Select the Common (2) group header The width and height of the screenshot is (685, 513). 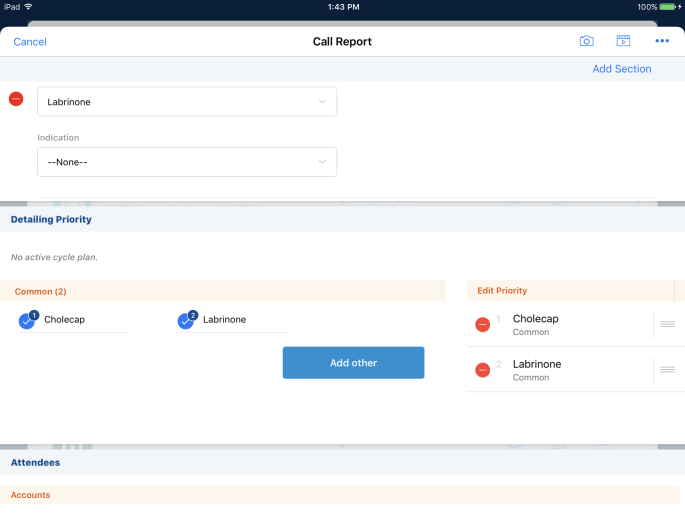pyautogui.click(x=39, y=291)
